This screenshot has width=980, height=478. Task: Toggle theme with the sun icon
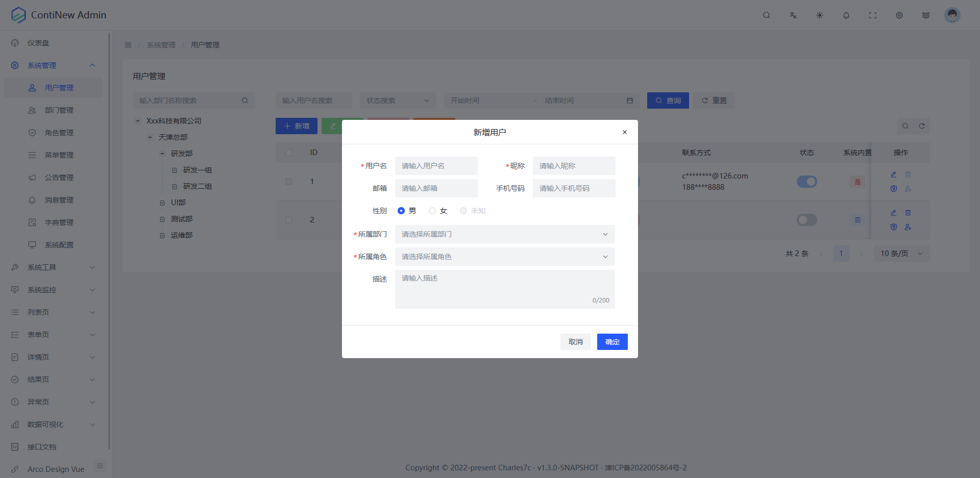(x=819, y=15)
